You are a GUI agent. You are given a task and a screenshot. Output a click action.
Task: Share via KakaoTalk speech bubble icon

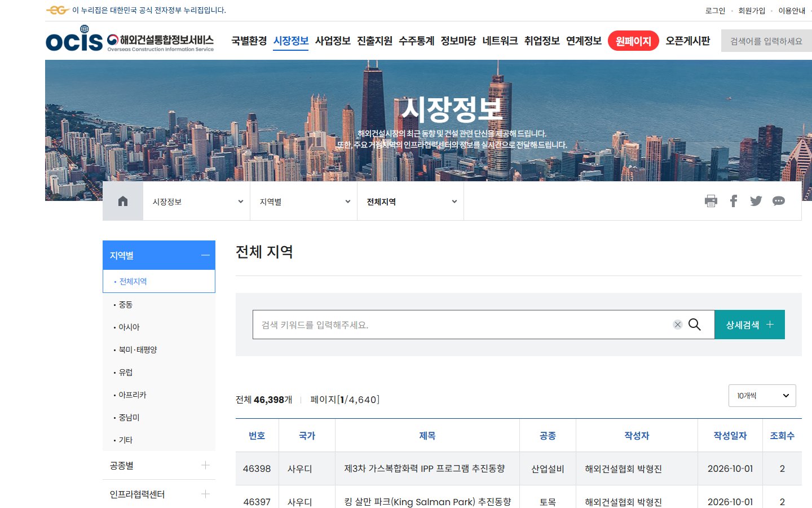tap(779, 201)
